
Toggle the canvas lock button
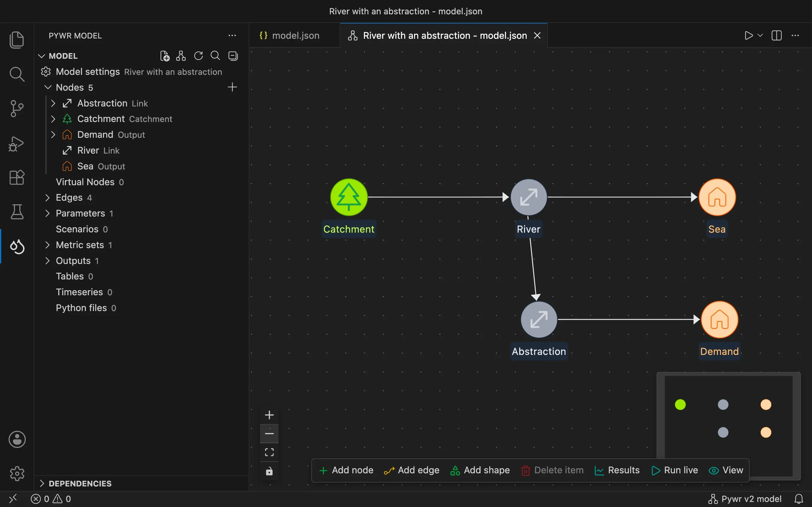click(x=269, y=472)
